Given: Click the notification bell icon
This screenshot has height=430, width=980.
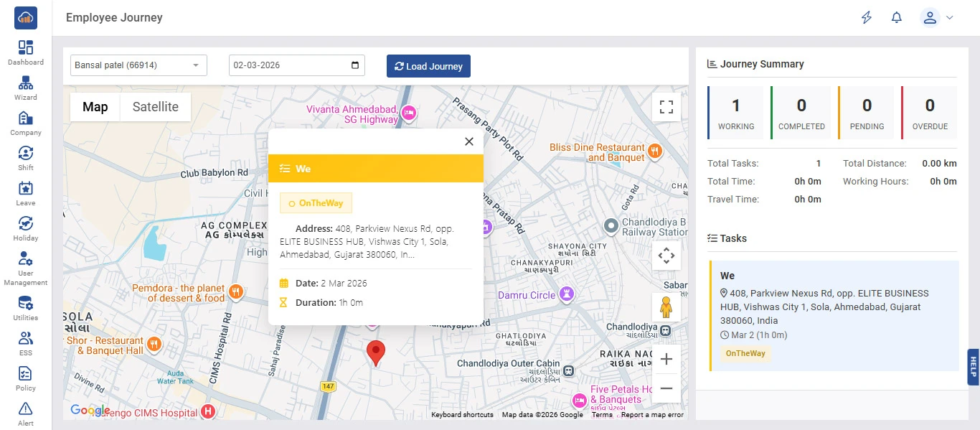Looking at the screenshot, I should [x=896, y=18].
